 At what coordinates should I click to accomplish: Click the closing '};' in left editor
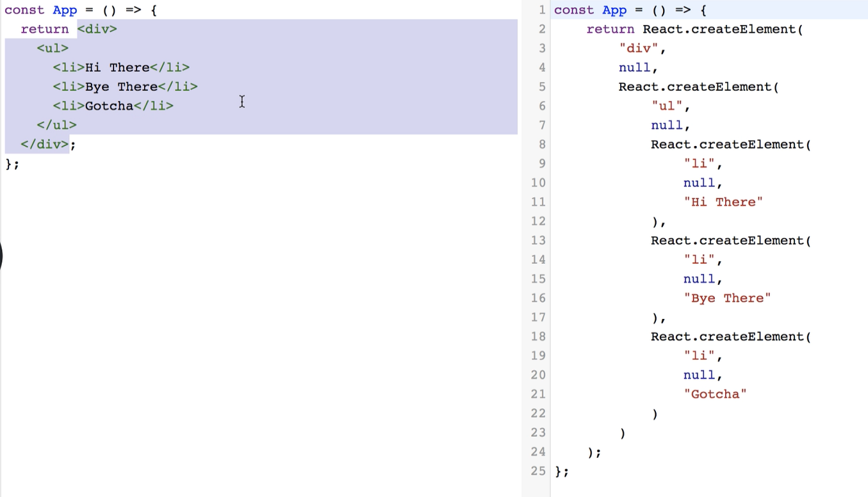[12, 164]
